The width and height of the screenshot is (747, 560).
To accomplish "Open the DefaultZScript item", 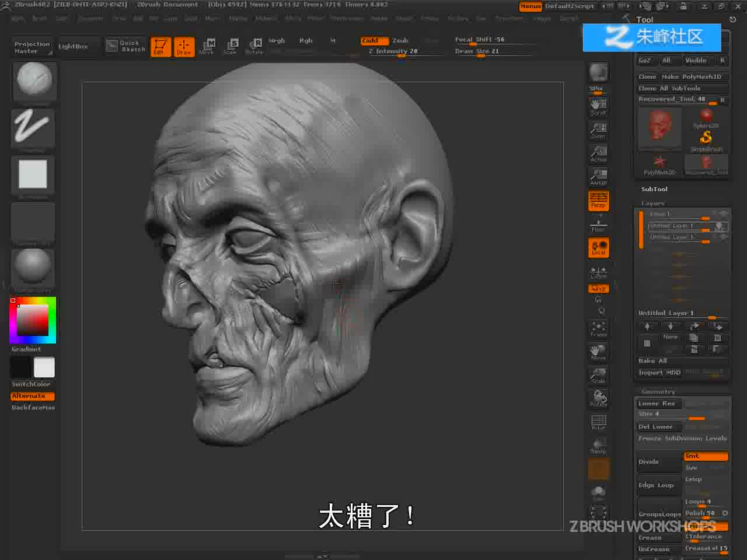I will click(x=570, y=6).
